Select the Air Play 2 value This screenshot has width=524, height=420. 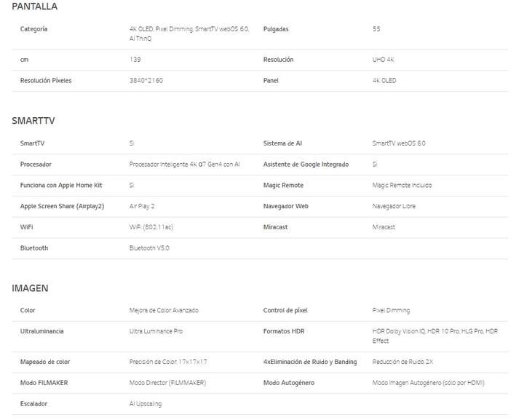click(142, 206)
